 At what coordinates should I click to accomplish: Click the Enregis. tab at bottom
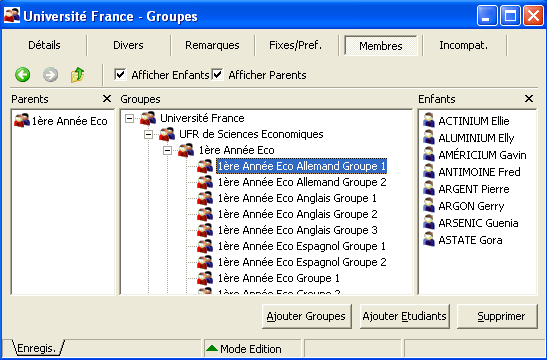click(37, 348)
